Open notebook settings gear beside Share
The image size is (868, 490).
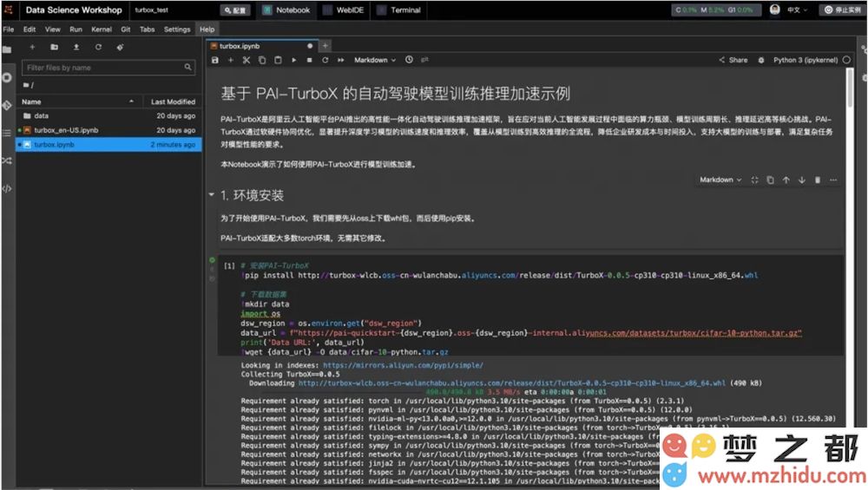point(761,60)
